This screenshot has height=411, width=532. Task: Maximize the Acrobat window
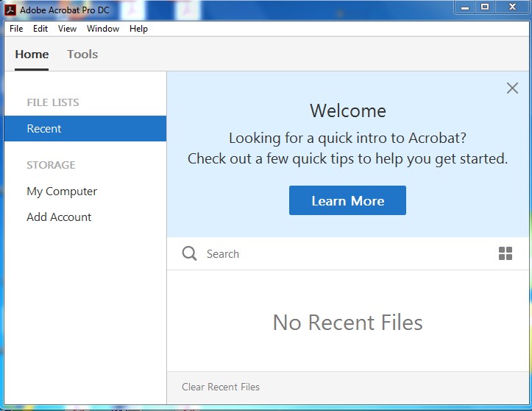(x=485, y=7)
